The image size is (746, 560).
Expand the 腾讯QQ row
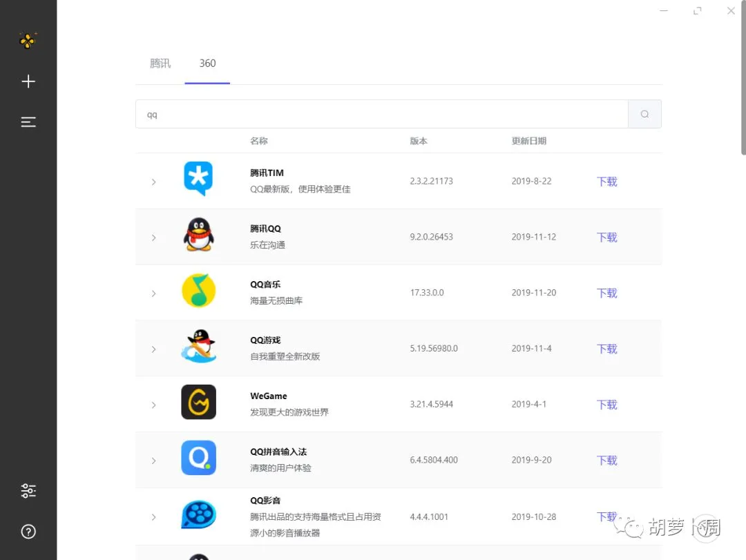[153, 238]
